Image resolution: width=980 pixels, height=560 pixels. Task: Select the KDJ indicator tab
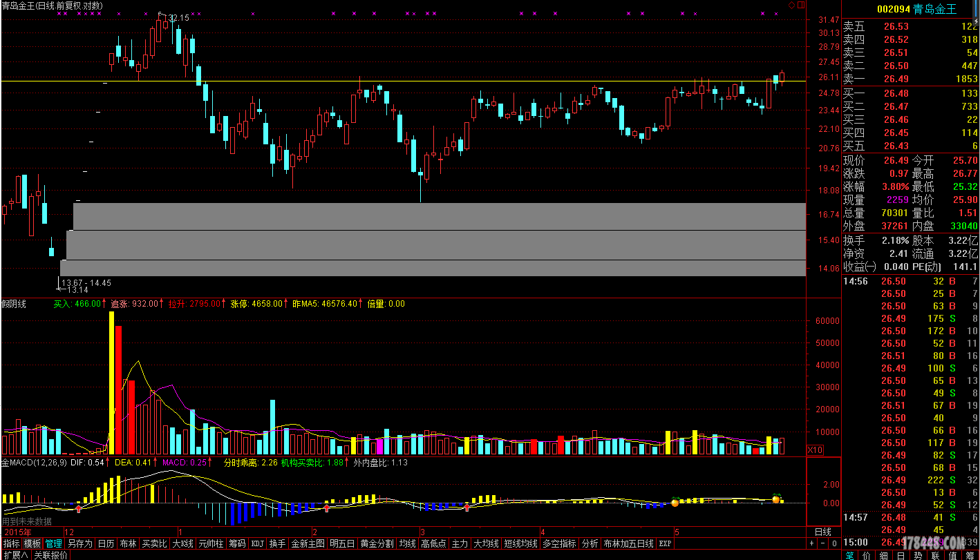coord(257,543)
